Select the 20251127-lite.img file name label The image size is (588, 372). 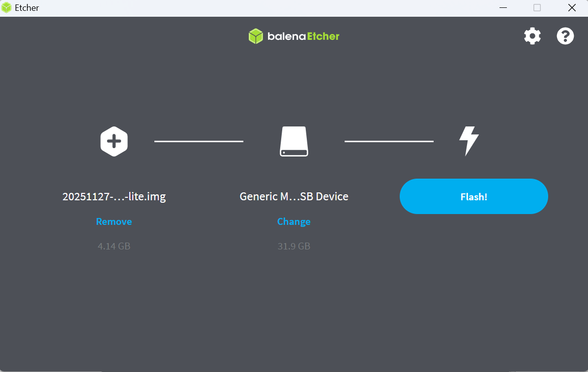[114, 196]
